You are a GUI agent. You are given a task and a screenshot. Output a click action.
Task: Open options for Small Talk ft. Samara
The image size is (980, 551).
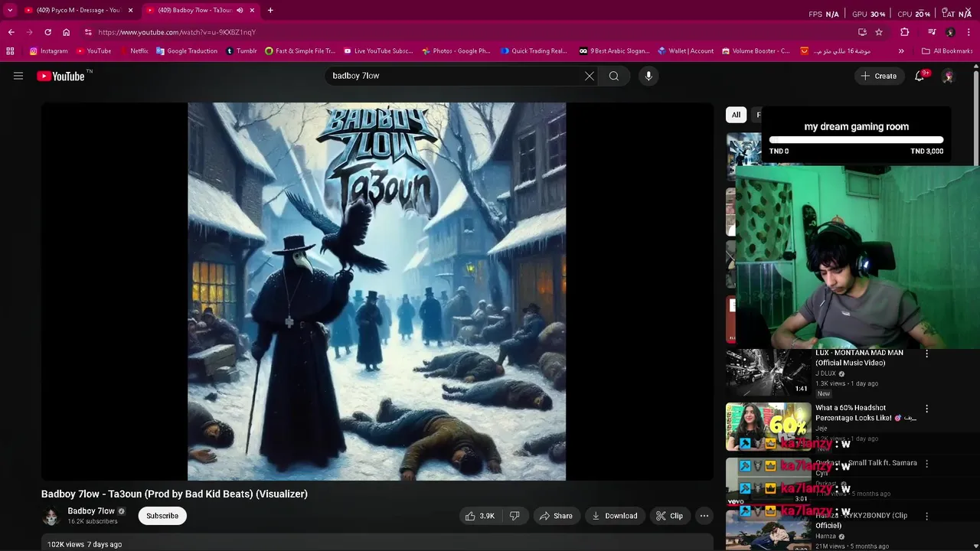tap(926, 464)
